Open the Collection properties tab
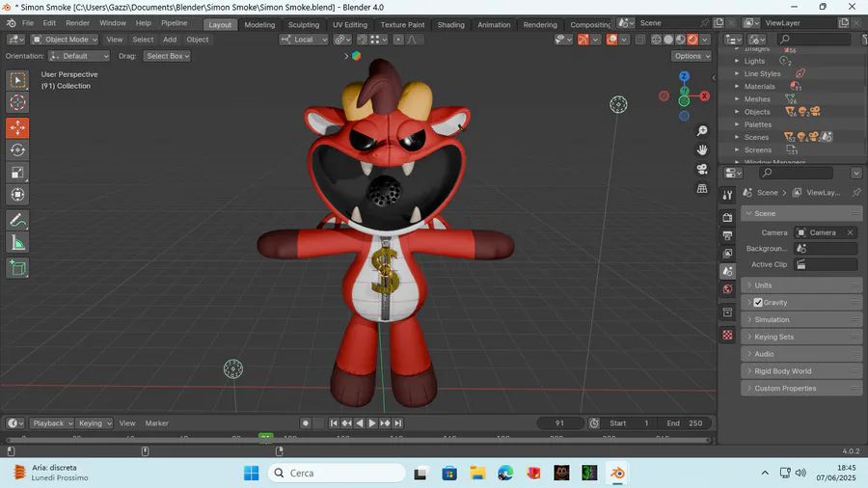 tap(727, 312)
